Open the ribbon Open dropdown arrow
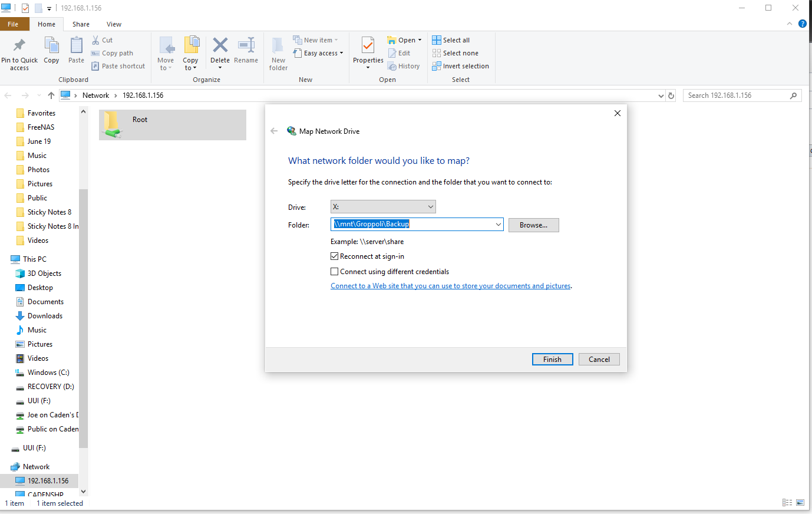Image resolution: width=812 pixels, height=514 pixels. click(x=420, y=40)
